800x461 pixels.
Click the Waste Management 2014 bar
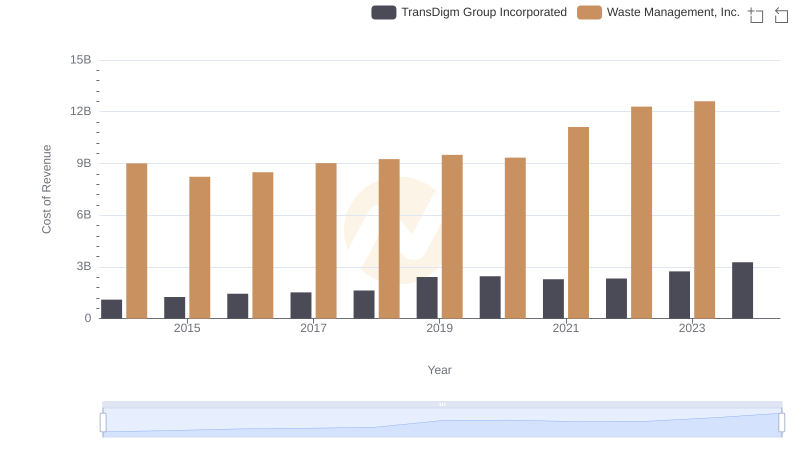[x=137, y=240]
